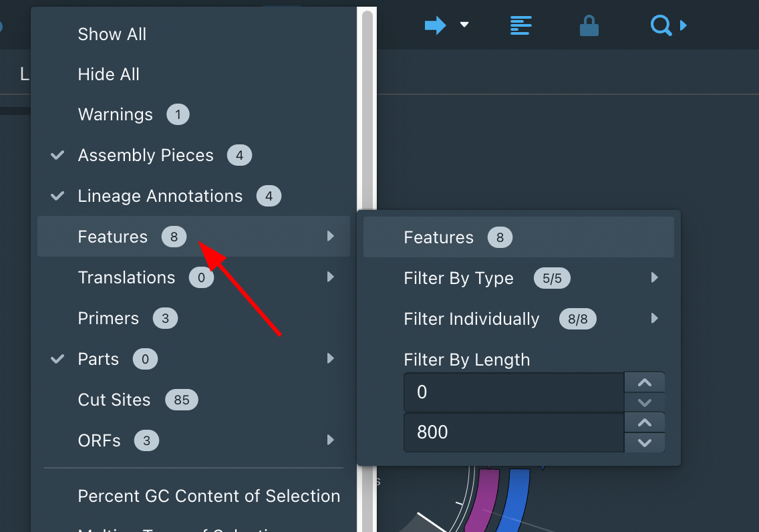Toggle off Parts visibility
This screenshot has height=532, width=759.
[x=57, y=358]
